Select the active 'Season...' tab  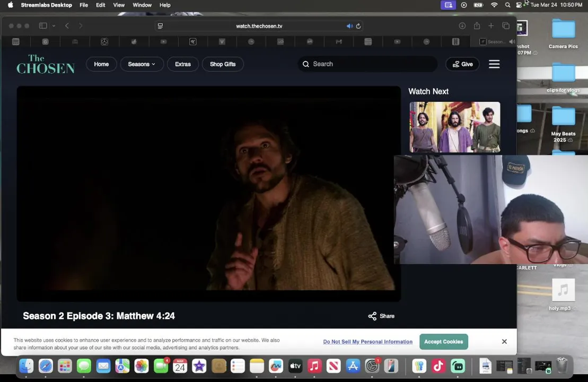pyautogui.click(x=494, y=42)
